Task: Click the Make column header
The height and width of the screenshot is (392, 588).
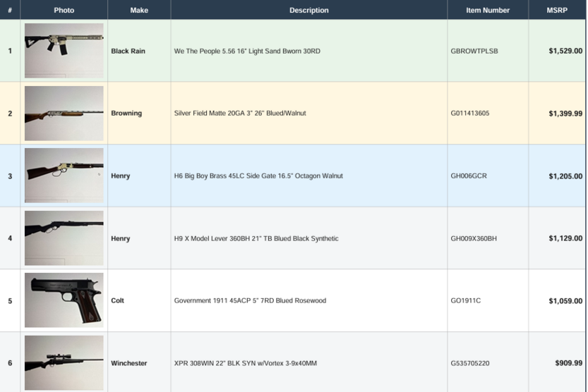Action: pyautogui.click(x=139, y=10)
